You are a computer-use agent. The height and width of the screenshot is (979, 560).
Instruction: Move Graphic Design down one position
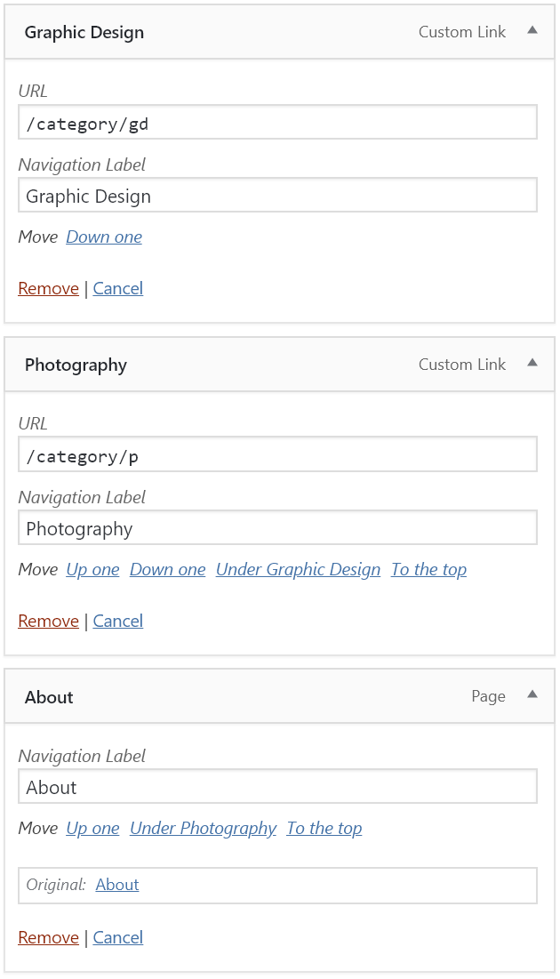pos(103,237)
